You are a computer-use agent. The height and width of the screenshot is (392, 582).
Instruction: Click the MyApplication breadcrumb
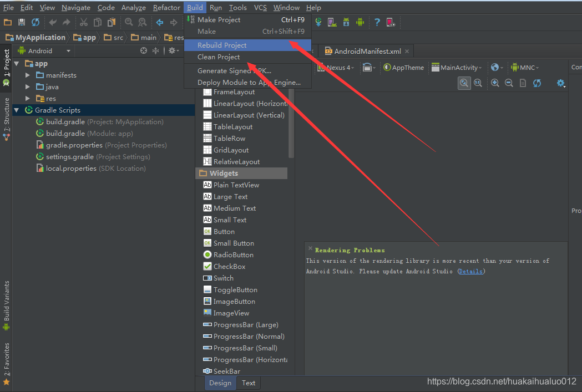click(x=36, y=38)
